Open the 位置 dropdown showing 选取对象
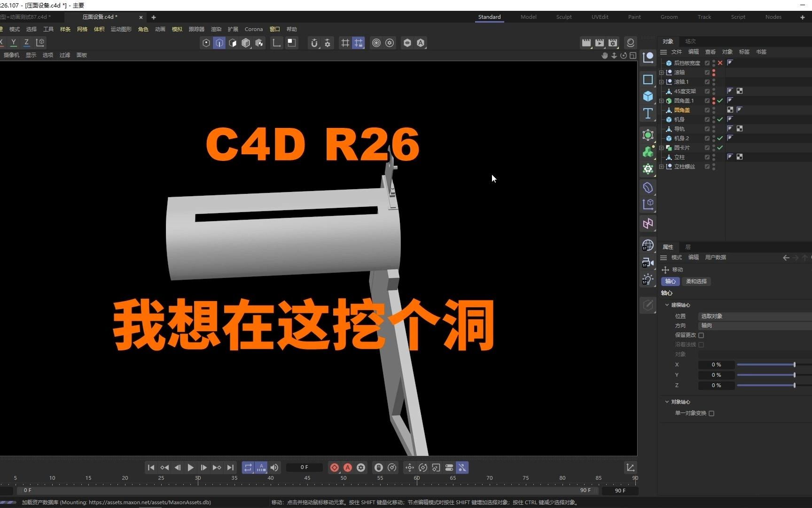This screenshot has width=812, height=508. point(752,316)
